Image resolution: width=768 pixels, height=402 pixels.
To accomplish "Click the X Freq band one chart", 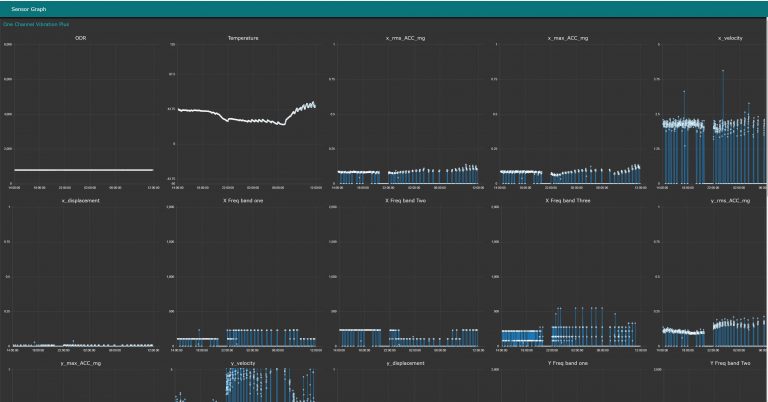I will point(244,278).
